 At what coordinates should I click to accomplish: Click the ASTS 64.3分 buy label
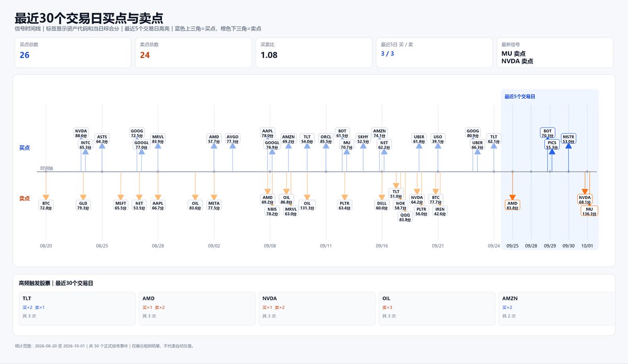pyautogui.click(x=102, y=139)
